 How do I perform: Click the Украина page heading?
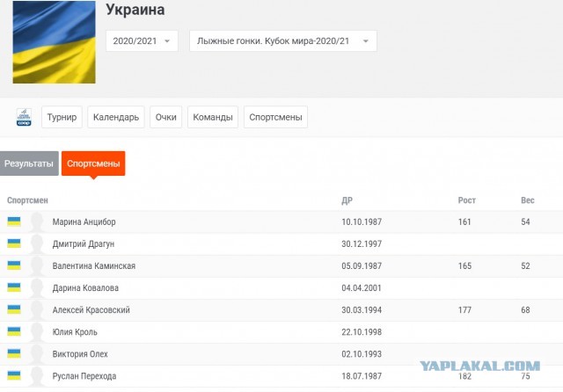click(135, 10)
